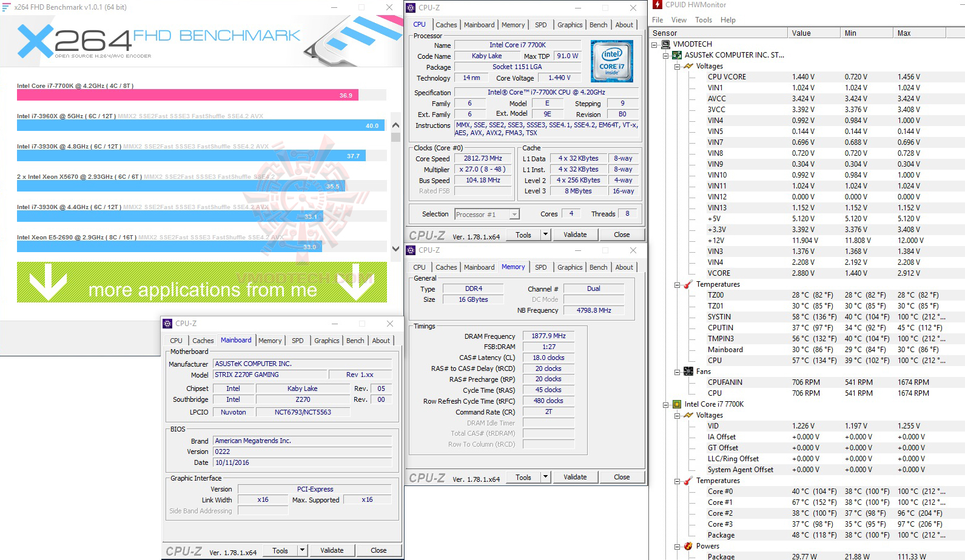Click the Sensor column header in HWMonitor
The height and width of the screenshot is (560, 965).
coord(718,33)
